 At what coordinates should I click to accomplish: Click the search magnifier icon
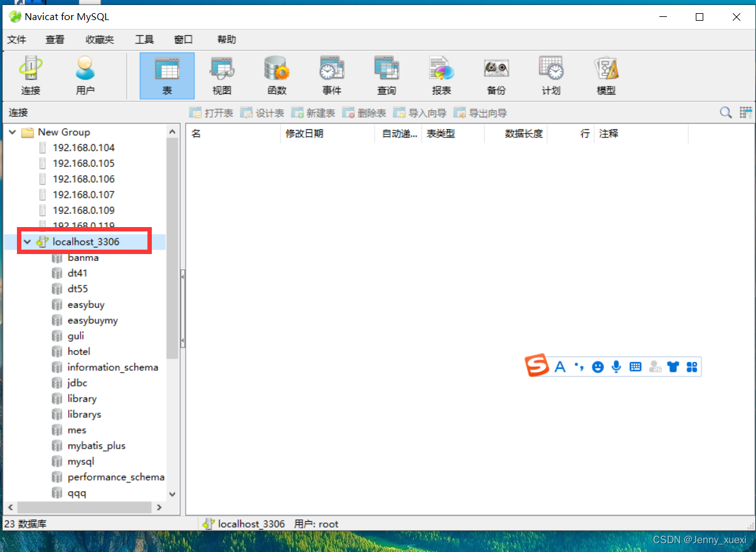pyautogui.click(x=725, y=113)
